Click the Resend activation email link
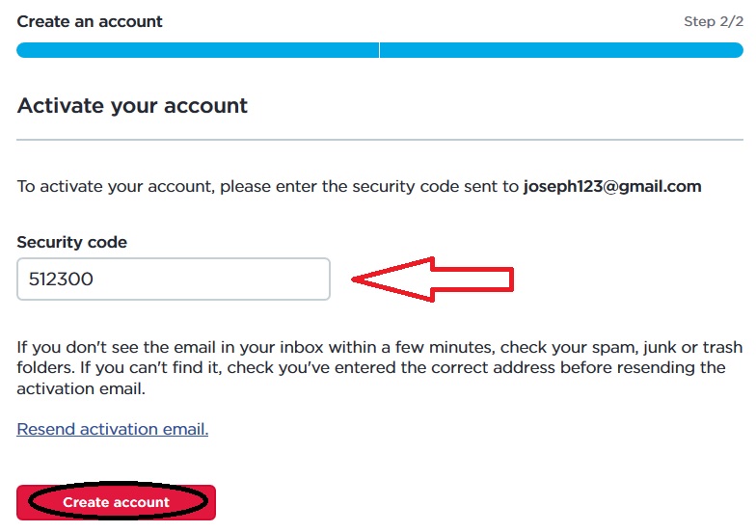 [x=113, y=429]
